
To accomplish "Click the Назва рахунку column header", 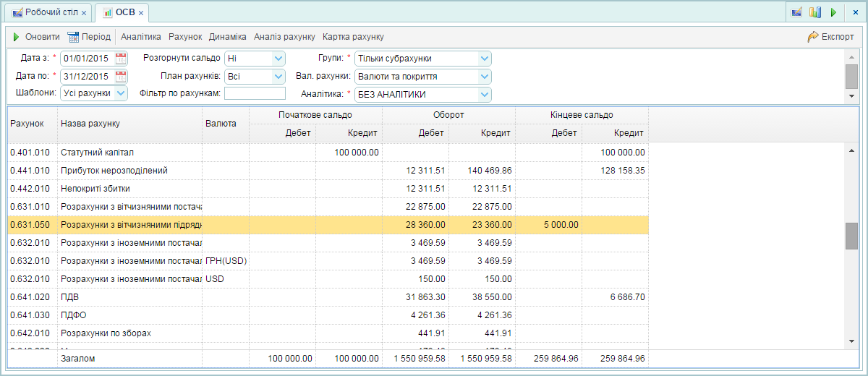I will pos(130,124).
